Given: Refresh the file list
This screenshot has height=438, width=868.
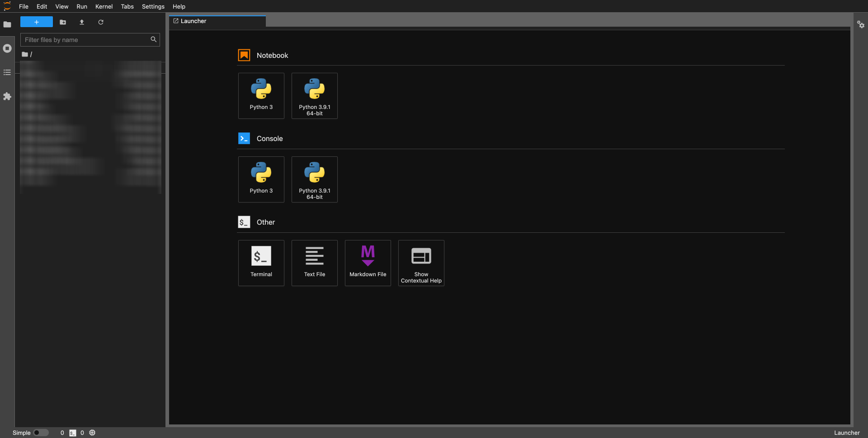Looking at the screenshot, I should pyautogui.click(x=101, y=22).
